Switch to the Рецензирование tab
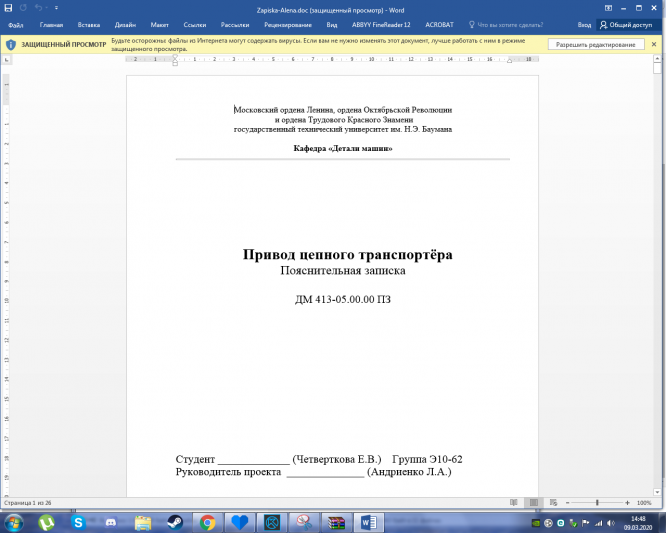Image resolution: width=666 pixels, height=533 pixels. click(288, 25)
